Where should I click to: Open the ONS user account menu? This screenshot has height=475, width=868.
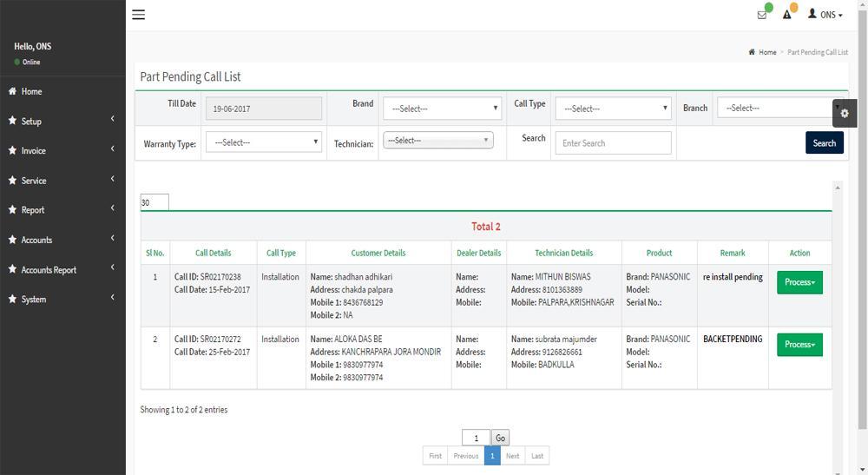coord(825,15)
